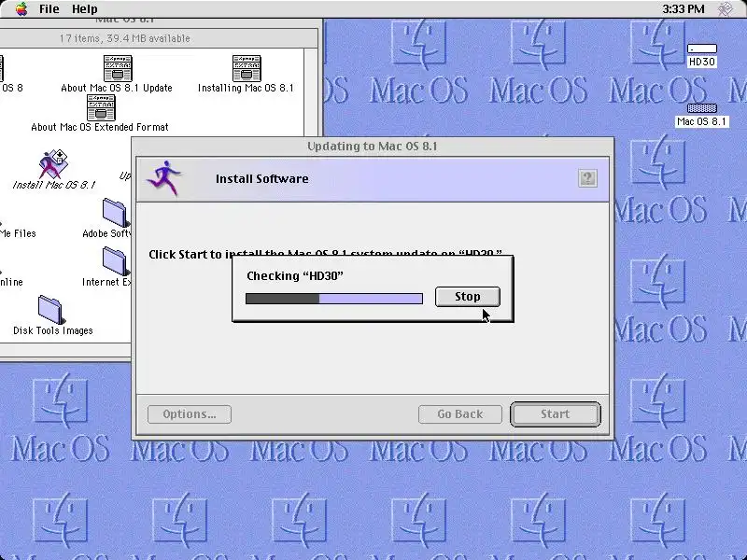This screenshot has width=747, height=560.
Task: Click the Go Back button
Action: (x=459, y=414)
